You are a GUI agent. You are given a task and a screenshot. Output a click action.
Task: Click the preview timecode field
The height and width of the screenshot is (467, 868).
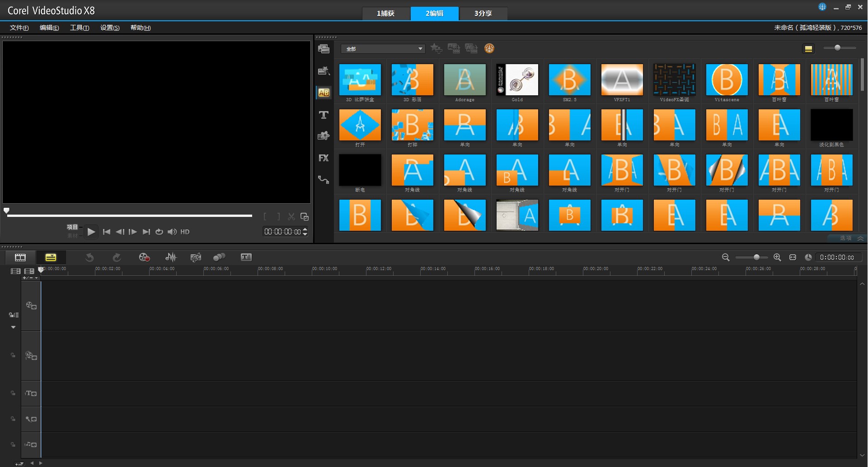(282, 232)
